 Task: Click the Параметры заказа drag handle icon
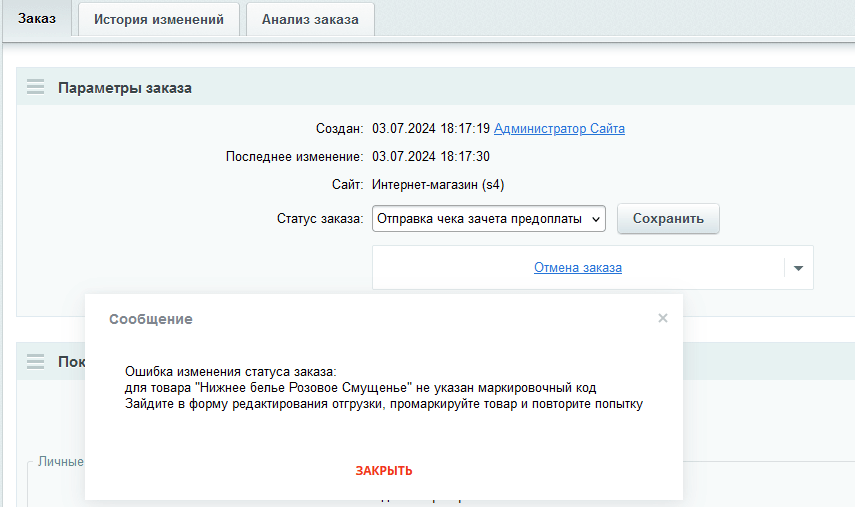tap(35, 87)
